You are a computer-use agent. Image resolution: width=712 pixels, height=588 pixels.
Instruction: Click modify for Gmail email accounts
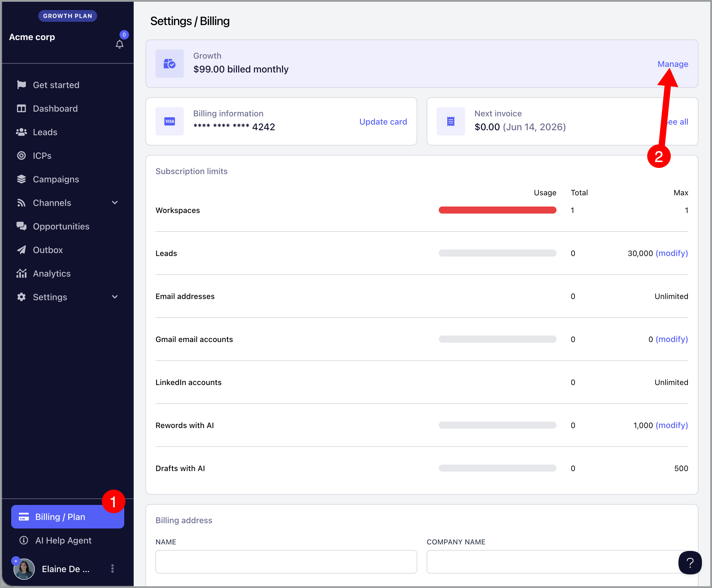coord(672,339)
